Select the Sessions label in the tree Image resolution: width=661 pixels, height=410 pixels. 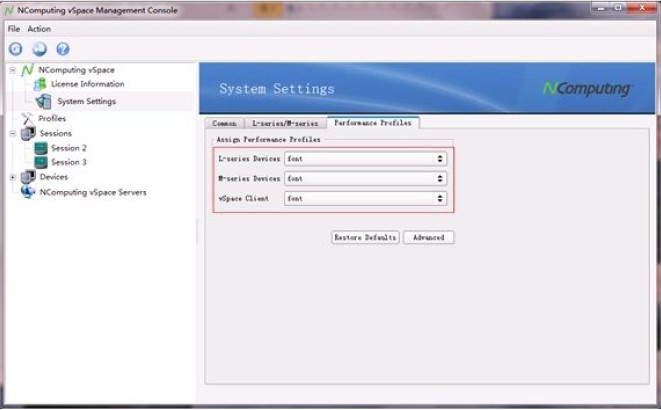click(x=56, y=134)
